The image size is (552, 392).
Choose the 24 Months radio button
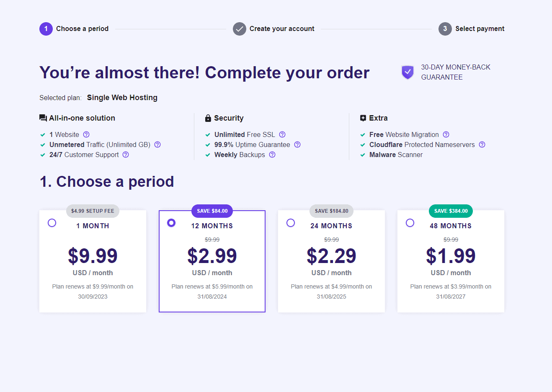[291, 223]
